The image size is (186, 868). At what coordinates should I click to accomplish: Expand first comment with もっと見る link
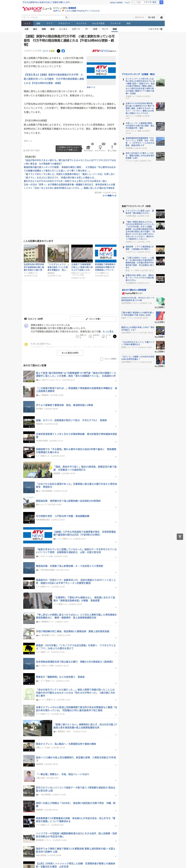(108, 332)
